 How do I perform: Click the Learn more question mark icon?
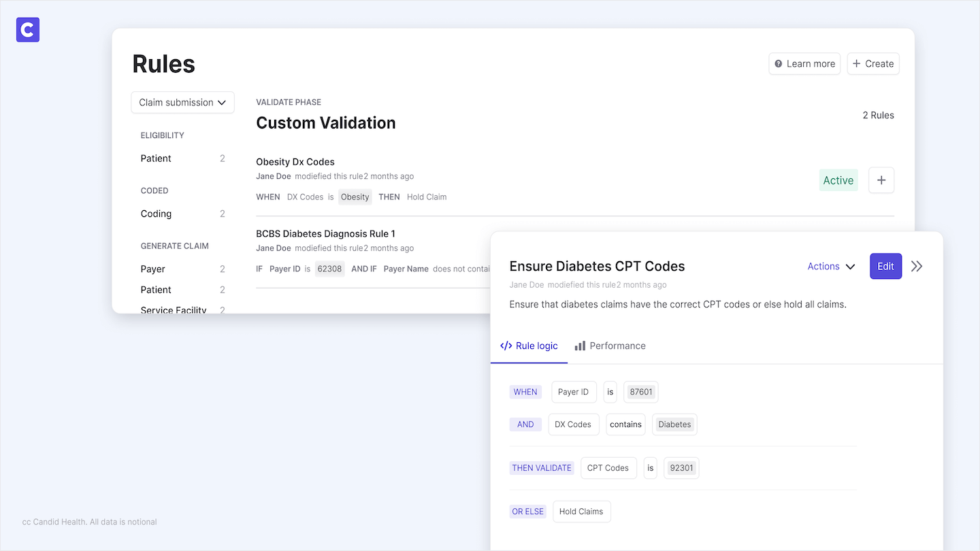tap(779, 64)
